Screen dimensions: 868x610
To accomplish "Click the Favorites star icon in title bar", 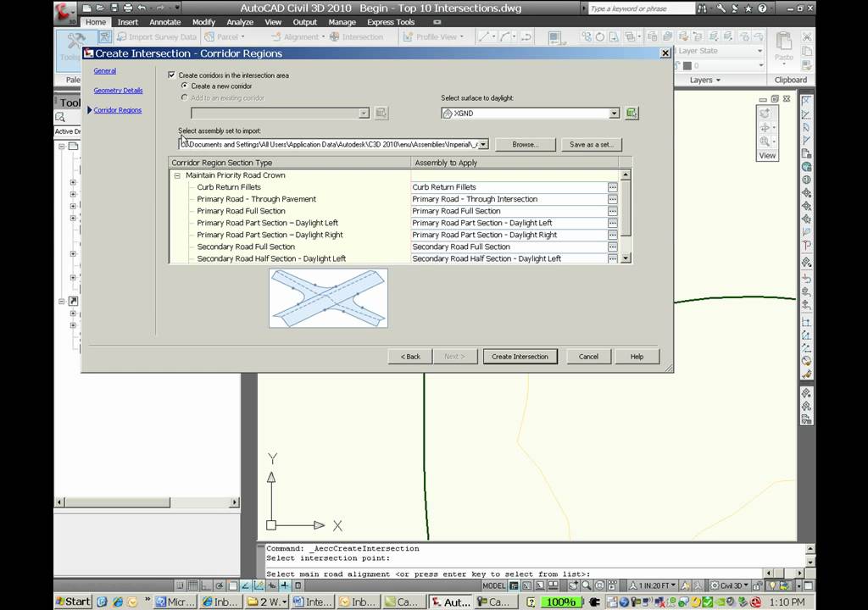I will coord(748,8).
